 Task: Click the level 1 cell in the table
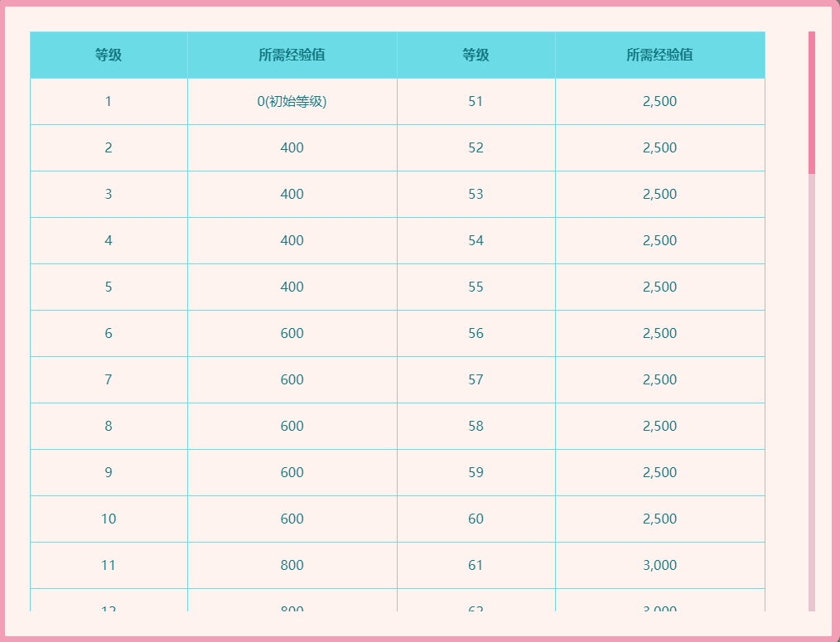click(109, 102)
